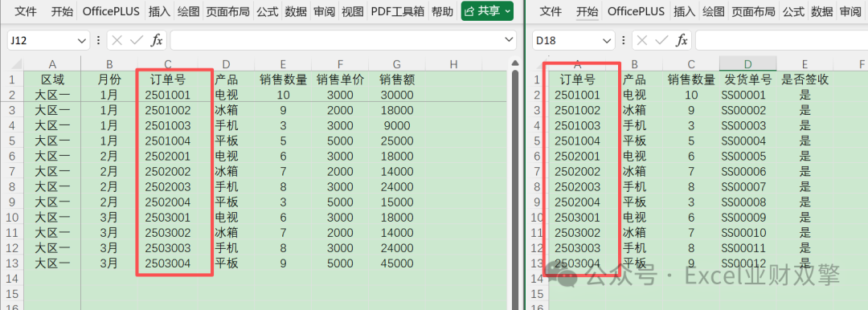The height and width of the screenshot is (310, 868).
Task: Open the OfficePLUS tab in left window
Action: (x=111, y=11)
